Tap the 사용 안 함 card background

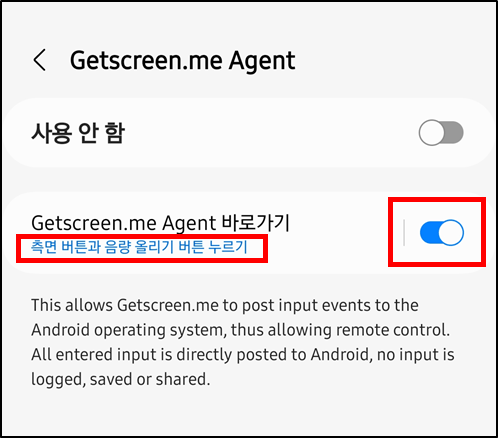click(249, 132)
